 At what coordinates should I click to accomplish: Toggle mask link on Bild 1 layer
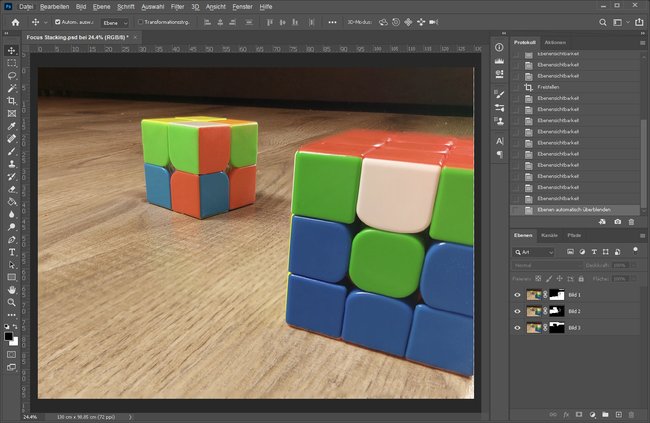545,295
